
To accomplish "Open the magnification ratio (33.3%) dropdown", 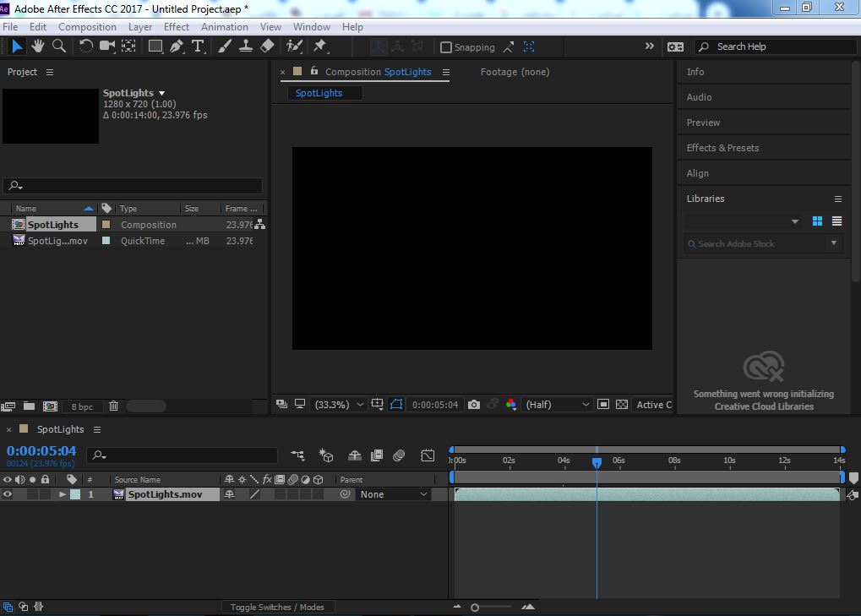I will pyautogui.click(x=338, y=405).
